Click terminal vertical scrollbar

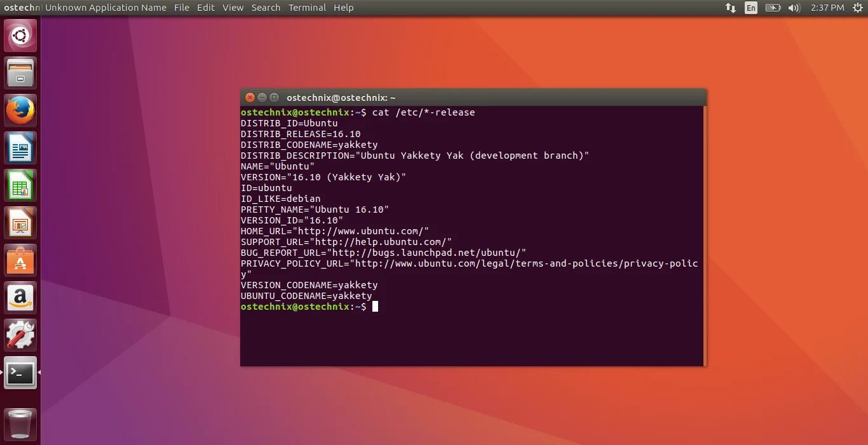[705, 236]
